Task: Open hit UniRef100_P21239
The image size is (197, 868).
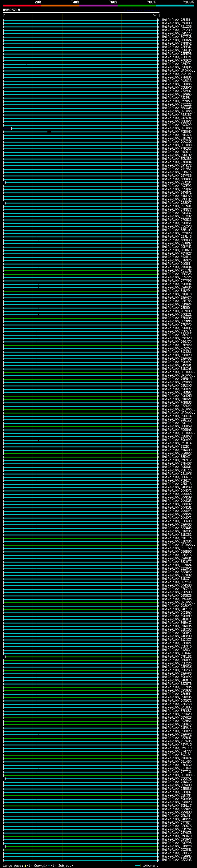Action: 177,30
